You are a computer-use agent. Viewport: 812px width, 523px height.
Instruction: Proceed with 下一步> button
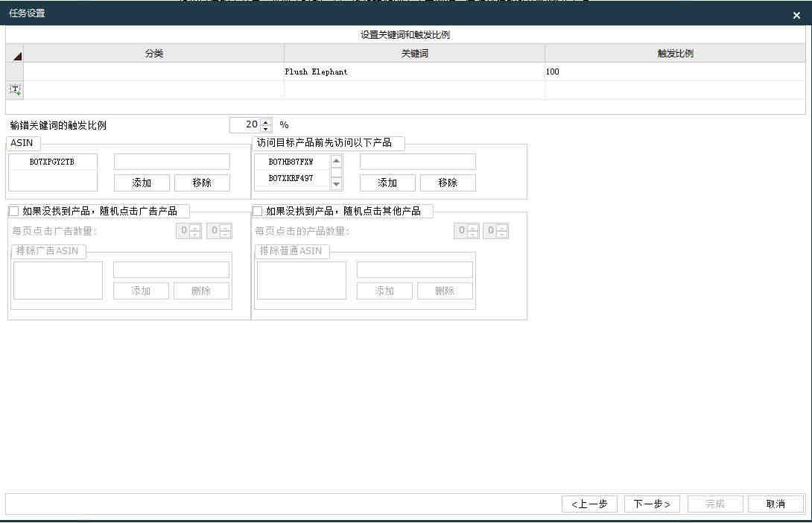point(652,504)
